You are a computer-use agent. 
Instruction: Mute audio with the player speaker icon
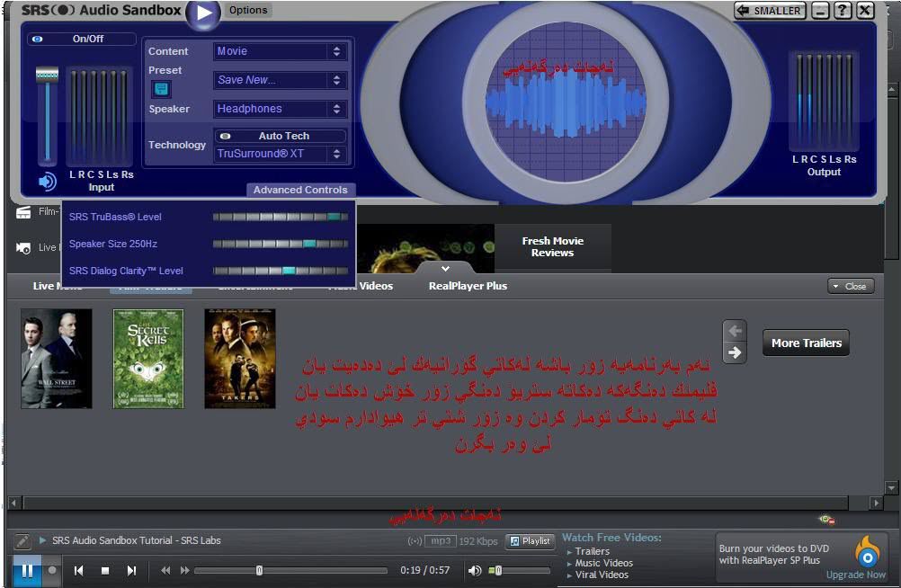click(x=475, y=570)
